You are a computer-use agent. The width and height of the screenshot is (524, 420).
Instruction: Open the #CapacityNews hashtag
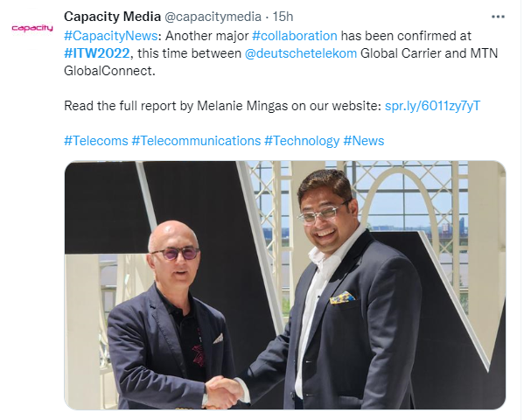(x=110, y=36)
